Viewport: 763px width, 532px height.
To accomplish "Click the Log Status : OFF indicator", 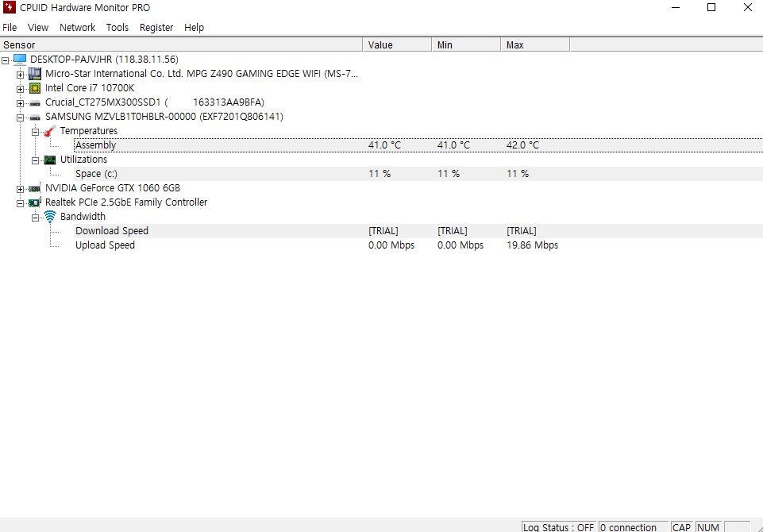I will [559, 527].
